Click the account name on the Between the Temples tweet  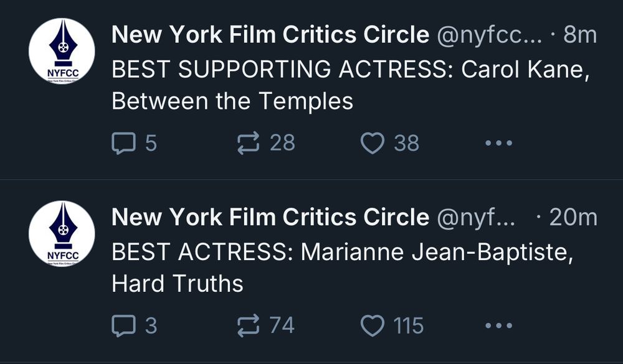tap(270, 35)
